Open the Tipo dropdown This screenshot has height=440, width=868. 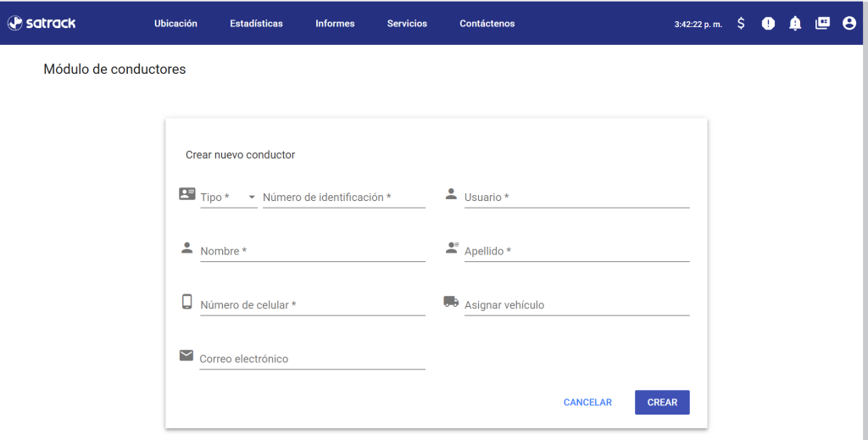pos(229,197)
